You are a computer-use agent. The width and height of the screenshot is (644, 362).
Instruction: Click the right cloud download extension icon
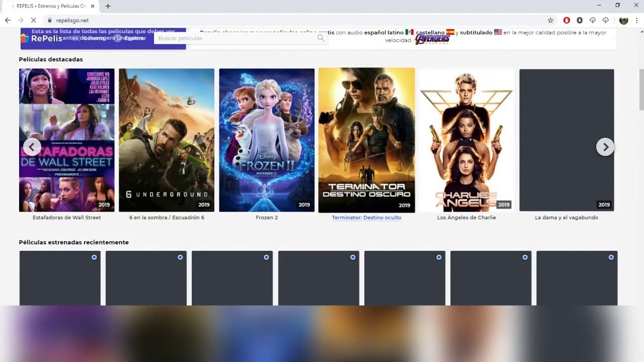pyautogui.click(x=606, y=20)
